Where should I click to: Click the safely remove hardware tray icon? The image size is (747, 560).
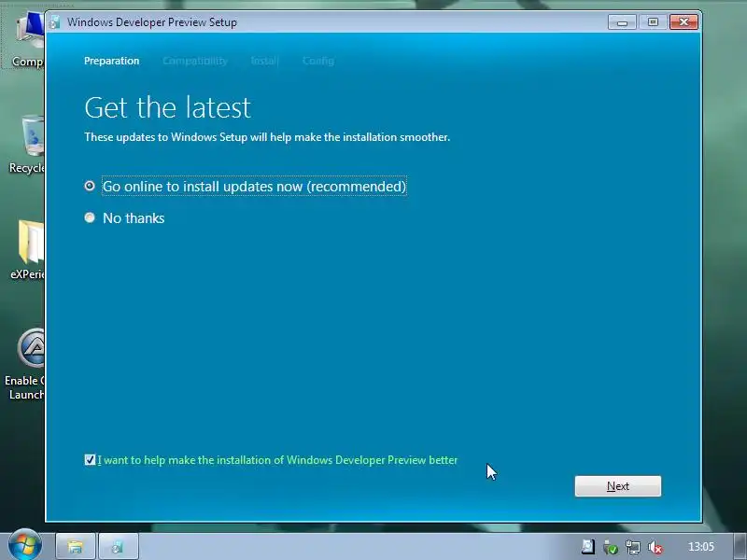[611, 547]
